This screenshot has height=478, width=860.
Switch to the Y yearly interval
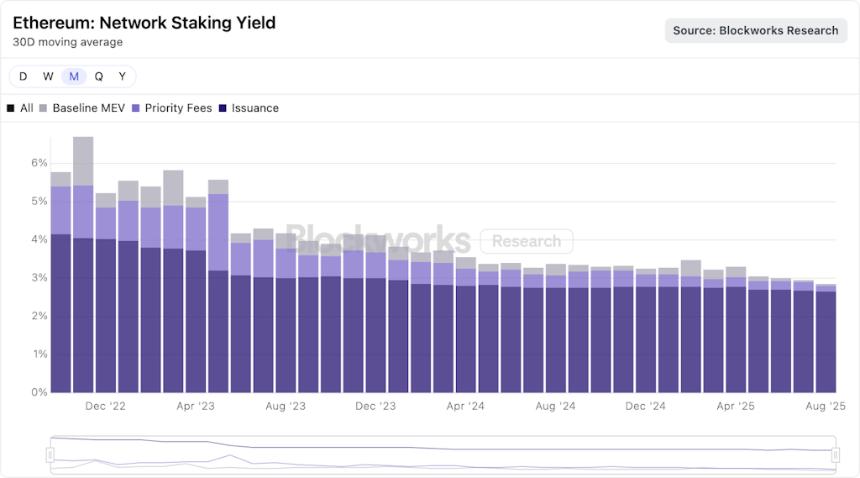click(122, 77)
